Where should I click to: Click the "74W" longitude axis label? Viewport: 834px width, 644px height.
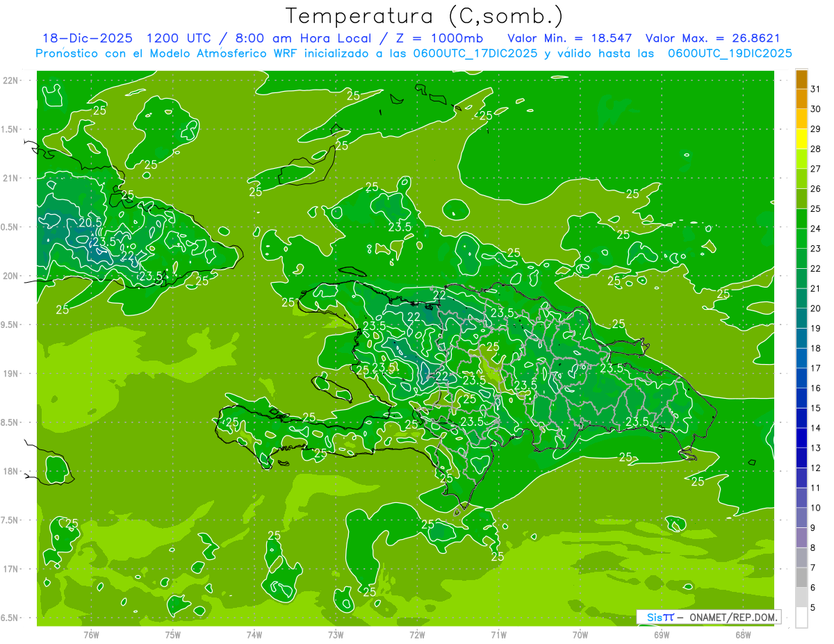pyautogui.click(x=254, y=634)
